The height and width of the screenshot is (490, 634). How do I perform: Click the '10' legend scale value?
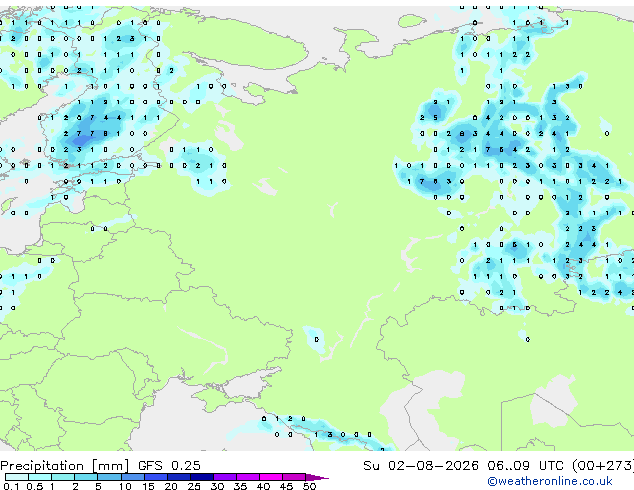pos(125,486)
